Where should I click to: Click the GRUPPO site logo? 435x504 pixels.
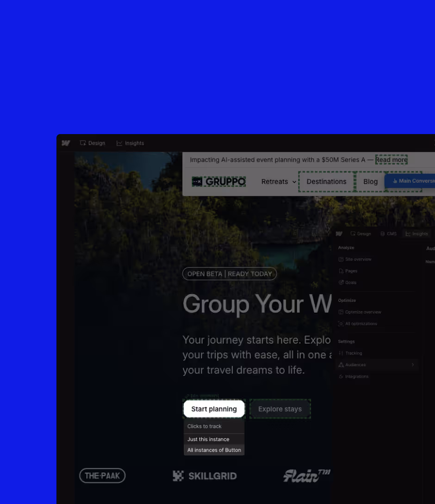pyautogui.click(x=219, y=182)
